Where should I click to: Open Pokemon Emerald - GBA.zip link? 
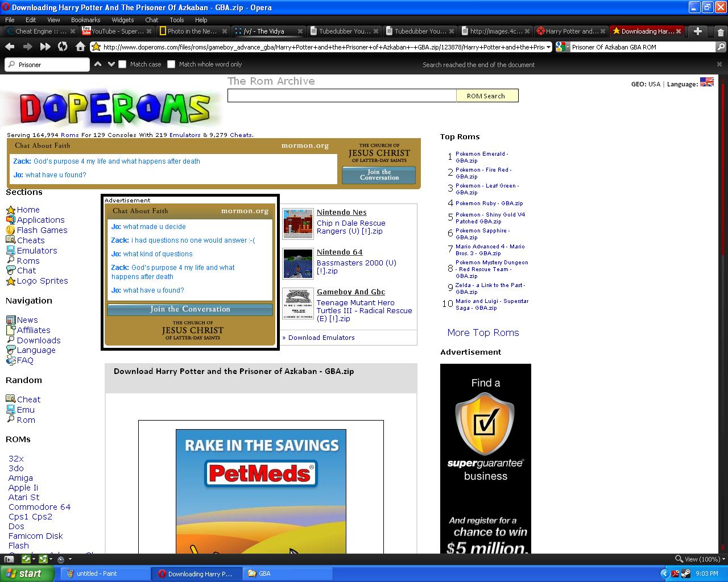pos(481,157)
